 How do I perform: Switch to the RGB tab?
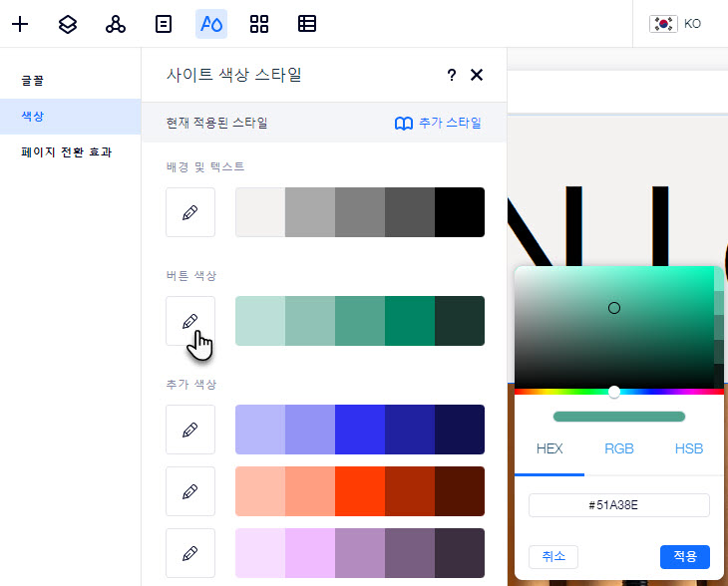(x=619, y=448)
